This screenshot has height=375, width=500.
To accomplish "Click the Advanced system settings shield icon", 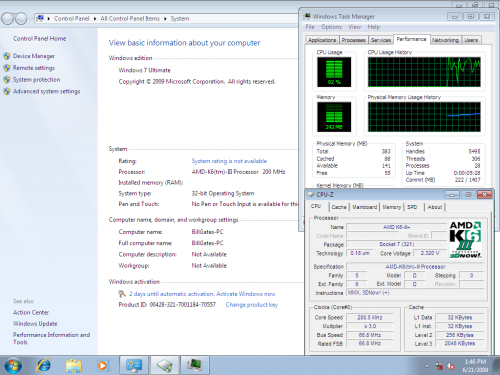I will pos(7,91).
